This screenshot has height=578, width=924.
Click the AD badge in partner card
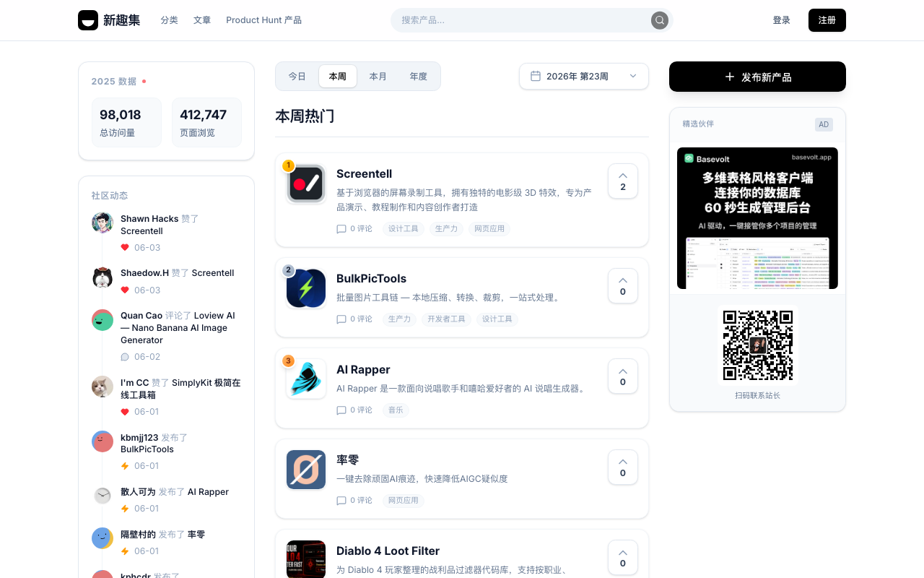click(824, 124)
